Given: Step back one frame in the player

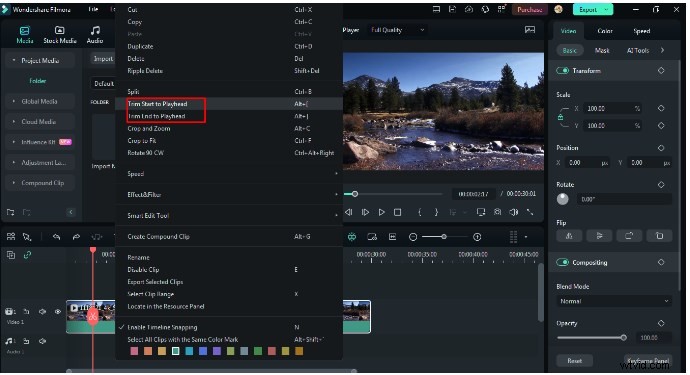Looking at the screenshot, I should (x=349, y=212).
